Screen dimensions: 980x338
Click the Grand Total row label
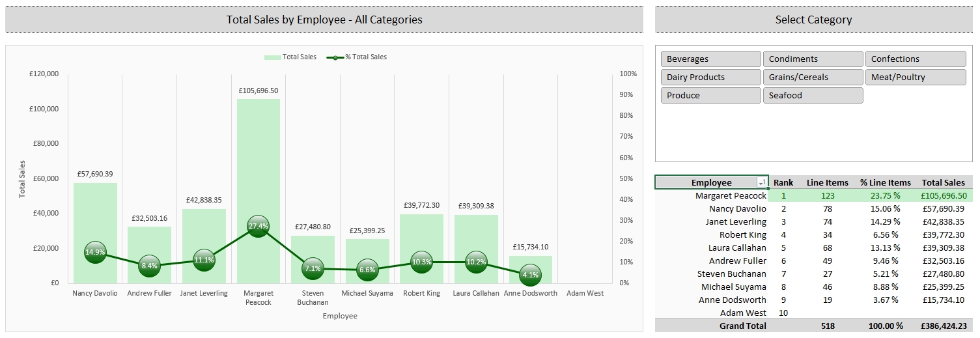pos(742,326)
